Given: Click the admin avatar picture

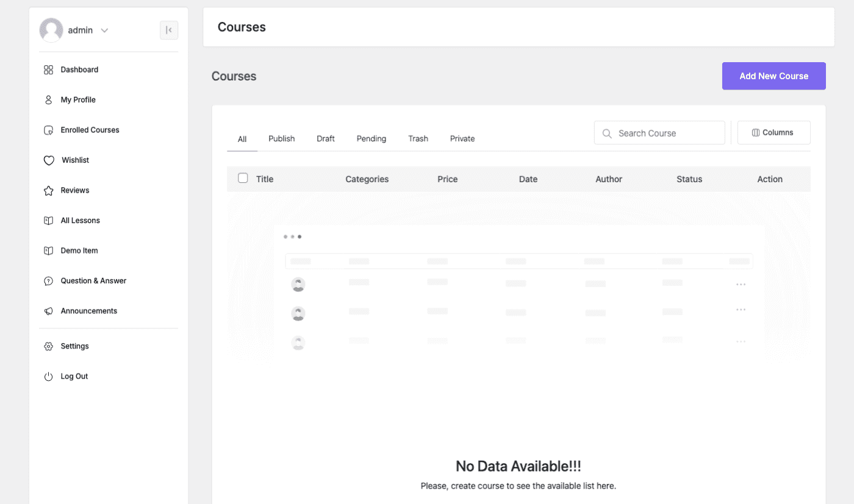Looking at the screenshot, I should (51, 30).
